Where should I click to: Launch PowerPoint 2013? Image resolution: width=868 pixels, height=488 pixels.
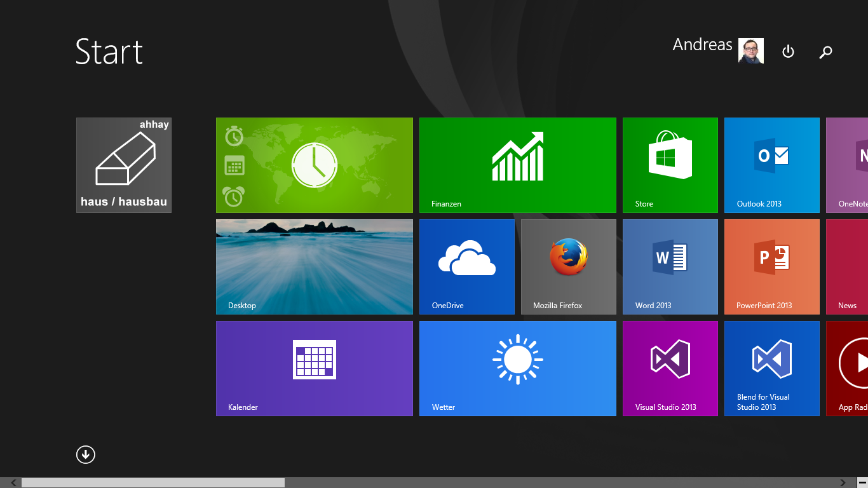[x=772, y=267]
